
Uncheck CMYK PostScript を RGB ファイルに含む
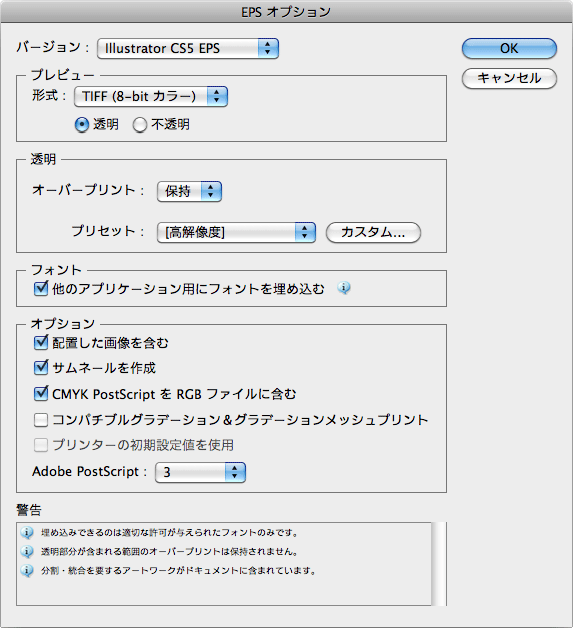41,394
